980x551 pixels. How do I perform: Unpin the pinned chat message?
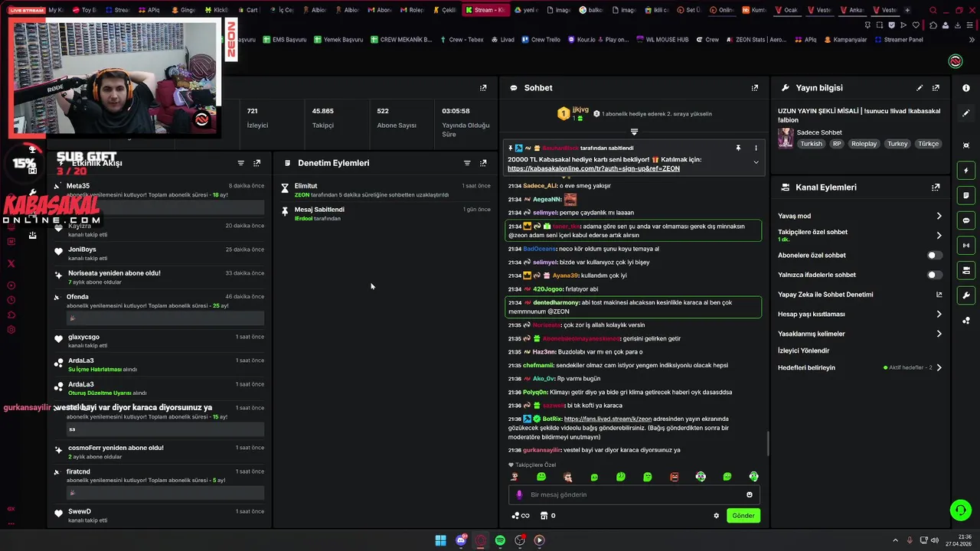738,148
